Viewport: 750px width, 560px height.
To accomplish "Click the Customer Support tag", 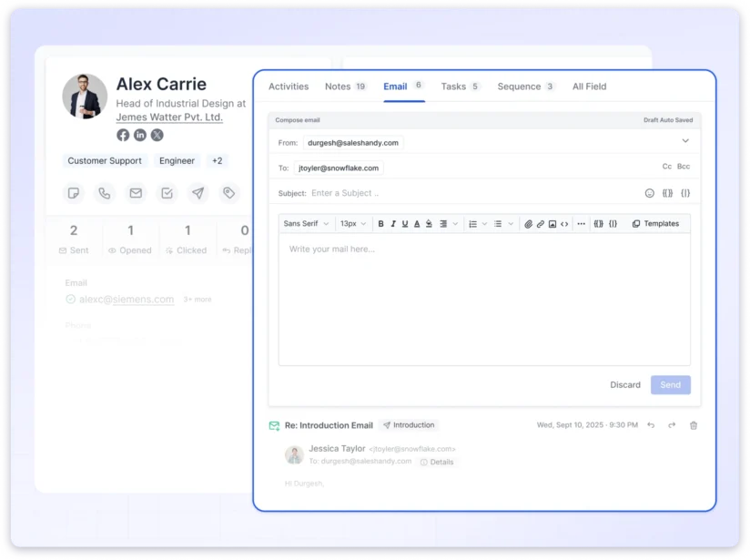I will (x=105, y=161).
